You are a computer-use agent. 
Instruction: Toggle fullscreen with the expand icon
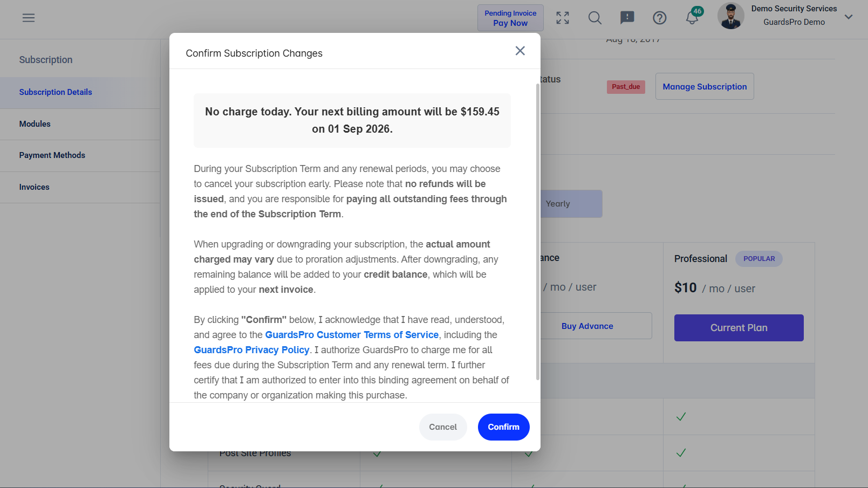pyautogui.click(x=563, y=18)
